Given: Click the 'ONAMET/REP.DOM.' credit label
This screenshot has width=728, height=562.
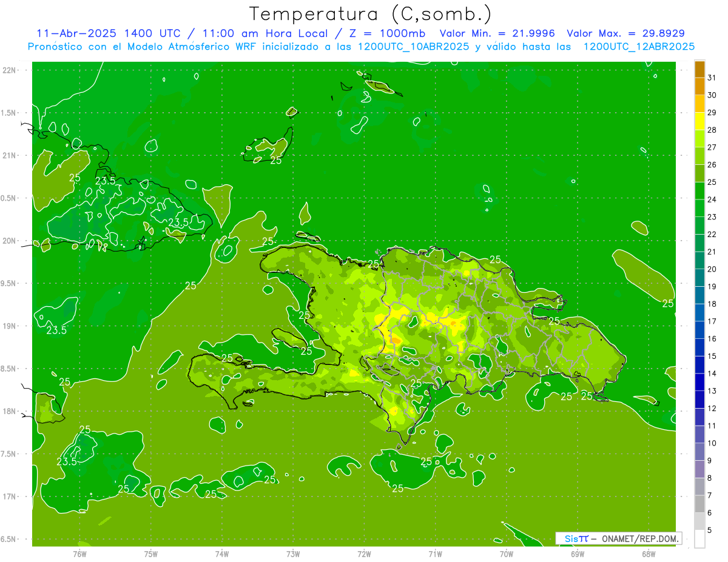Looking at the screenshot, I should (x=641, y=538).
